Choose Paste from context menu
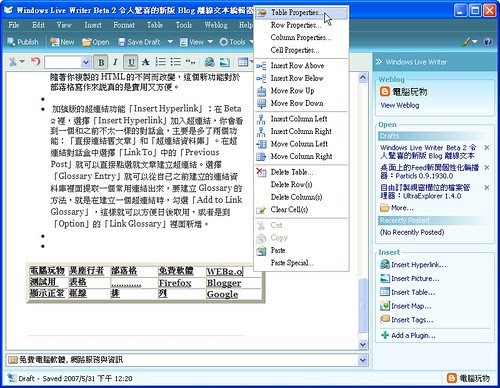500x388 pixels. pos(301,250)
